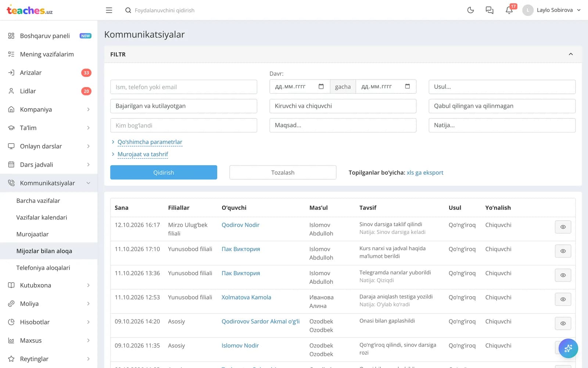Click the teaches.uz logo
588x368 pixels.
(x=29, y=10)
